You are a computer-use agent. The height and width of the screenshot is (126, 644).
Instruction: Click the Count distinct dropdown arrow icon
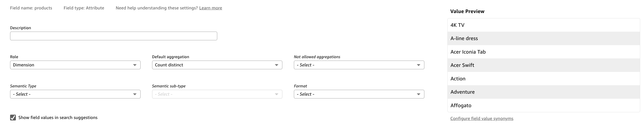277,65
